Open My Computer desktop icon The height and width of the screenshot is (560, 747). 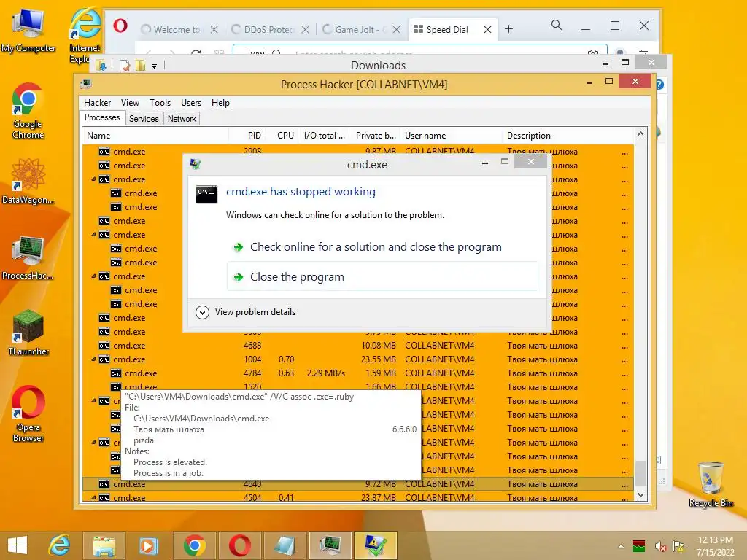click(x=28, y=31)
